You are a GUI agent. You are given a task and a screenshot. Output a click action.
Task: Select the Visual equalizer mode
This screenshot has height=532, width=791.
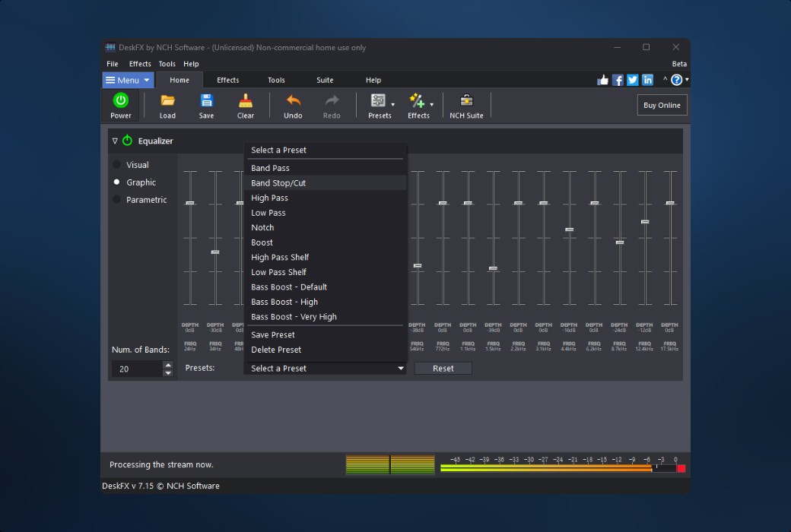[x=129, y=164]
